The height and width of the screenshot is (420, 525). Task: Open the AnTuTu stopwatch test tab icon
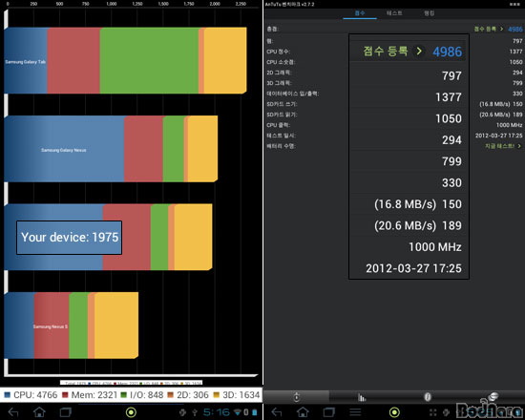296,397
